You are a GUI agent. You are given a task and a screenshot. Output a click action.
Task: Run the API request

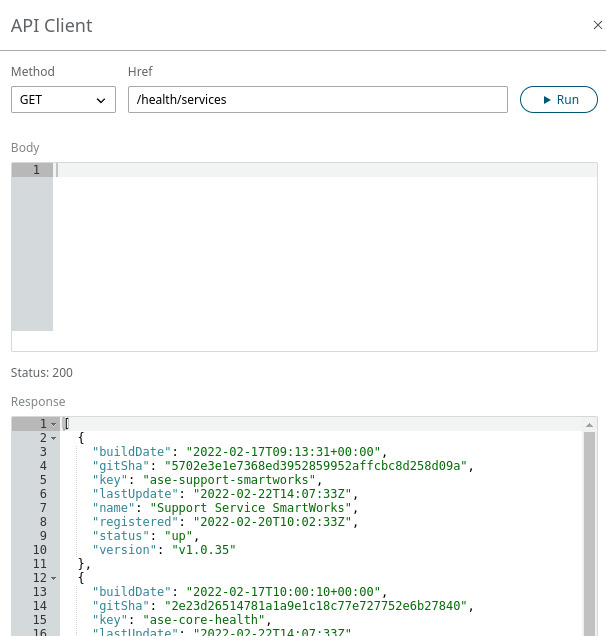pyautogui.click(x=559, y=100)
